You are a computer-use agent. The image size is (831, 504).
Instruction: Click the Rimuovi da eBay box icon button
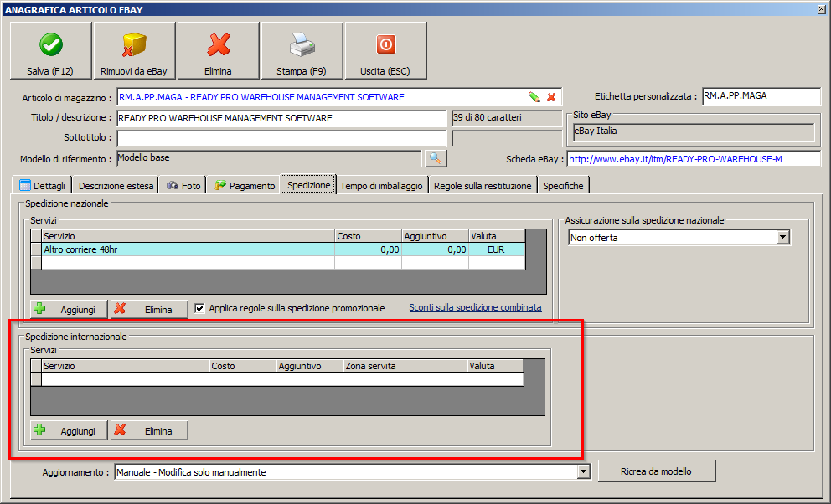134,51
